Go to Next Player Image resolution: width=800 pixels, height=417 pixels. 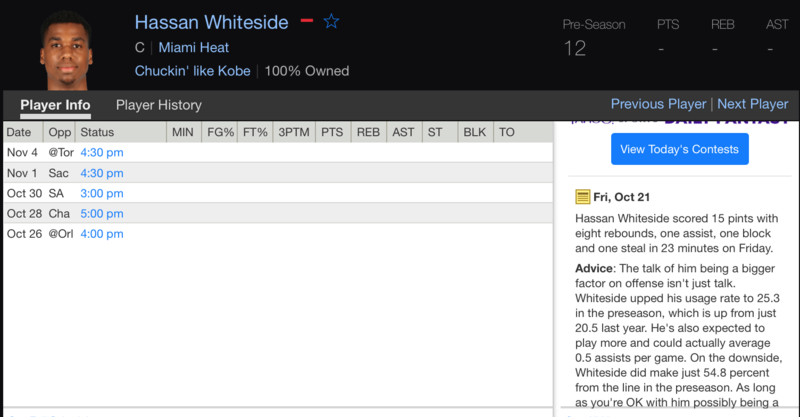point(753,104)
